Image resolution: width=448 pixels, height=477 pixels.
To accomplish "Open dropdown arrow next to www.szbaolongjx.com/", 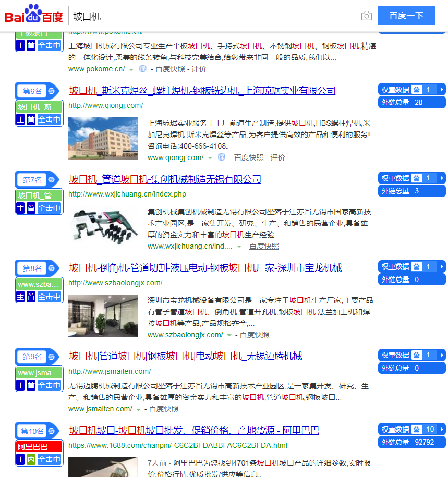I will (229, 335).
